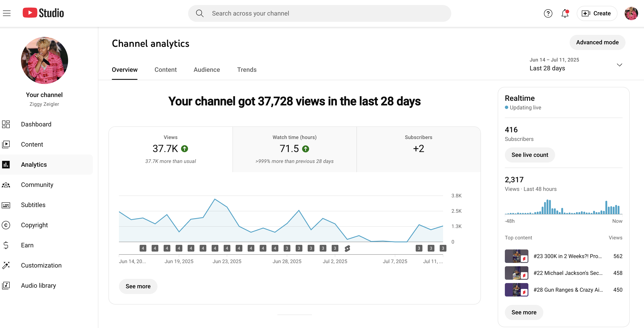Click the '#22 Michael Jackson's Sec...' title
Image resolution: width=644 pixels, height=328 pixels.
tap(568, 273)
